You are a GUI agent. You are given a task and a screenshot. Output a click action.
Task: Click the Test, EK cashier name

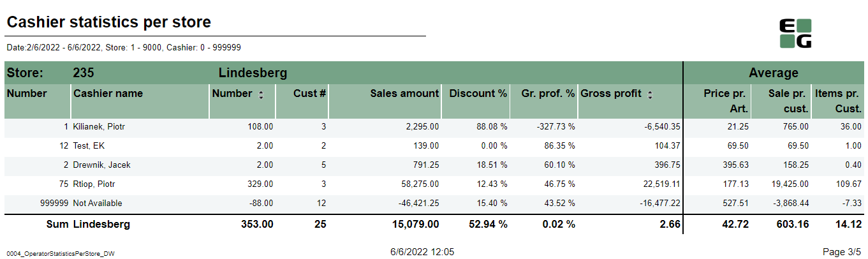[89, 146]
